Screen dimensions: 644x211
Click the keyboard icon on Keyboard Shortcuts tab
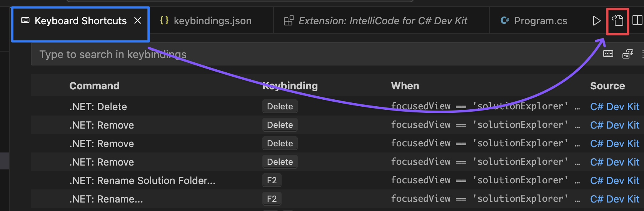[x=25, y=20]
